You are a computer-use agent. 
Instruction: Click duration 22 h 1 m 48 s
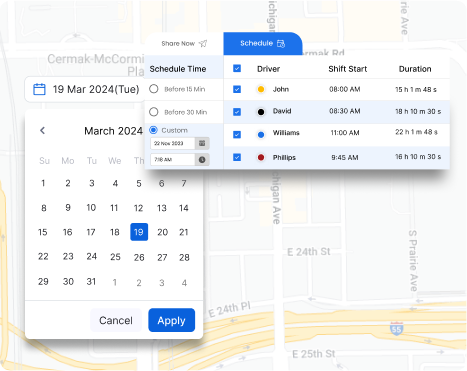coord(416,132)
